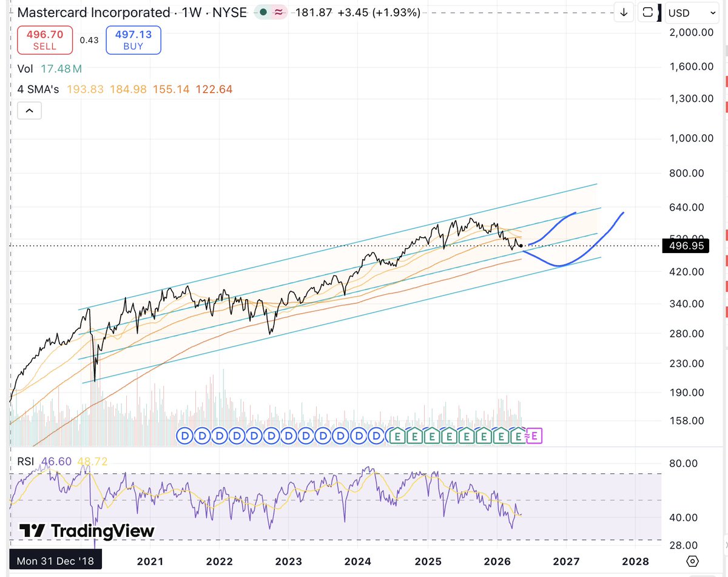The width and height of the screenshot is (728, 577).
Task: Click the blue BUY 497.13 button
Action: (x=133, y=40)
